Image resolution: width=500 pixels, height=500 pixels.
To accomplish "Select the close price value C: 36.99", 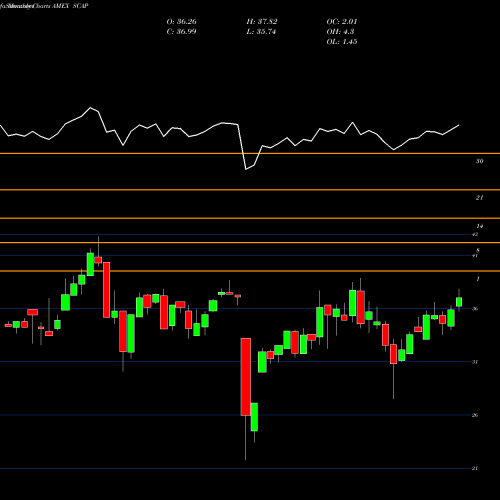I will pyautogui.click(x=181, y=32).
